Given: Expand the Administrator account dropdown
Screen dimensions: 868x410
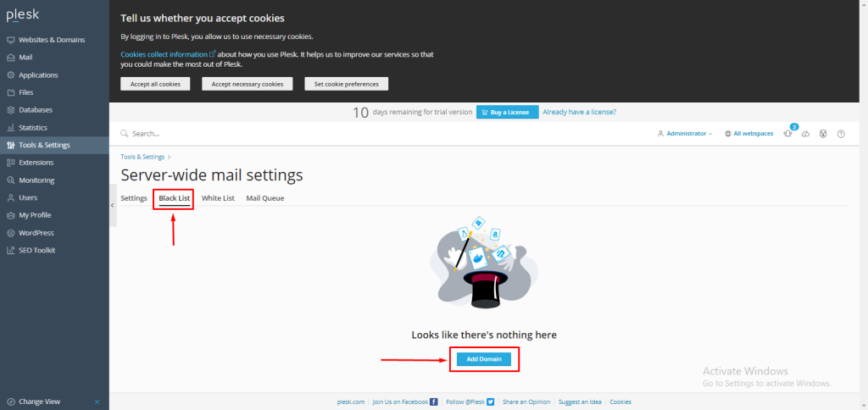Looking at the screenshot, I should tap(685, 134).
